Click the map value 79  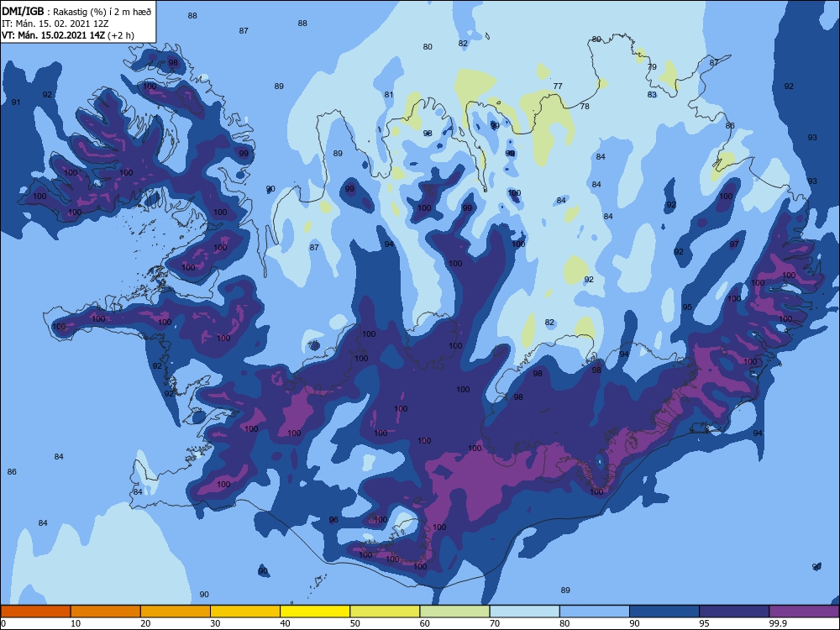point(652,67)
